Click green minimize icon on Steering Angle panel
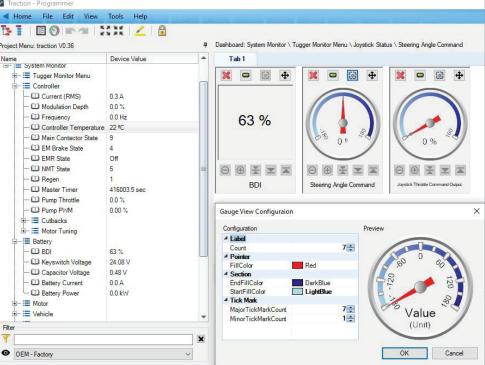This screenshot has width=485, height=365. 333,75
